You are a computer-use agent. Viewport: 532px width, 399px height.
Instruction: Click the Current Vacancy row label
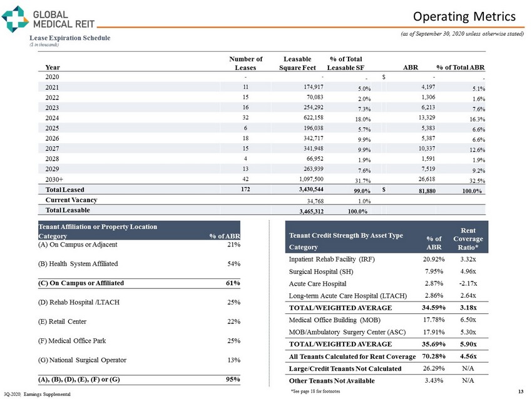[x=70, y=200]
